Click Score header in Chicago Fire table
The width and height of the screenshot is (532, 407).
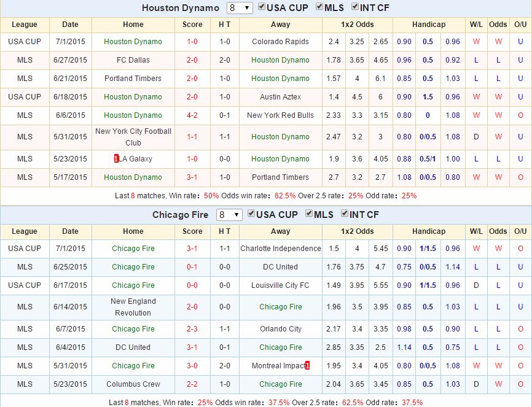click(x=192, y=231)
